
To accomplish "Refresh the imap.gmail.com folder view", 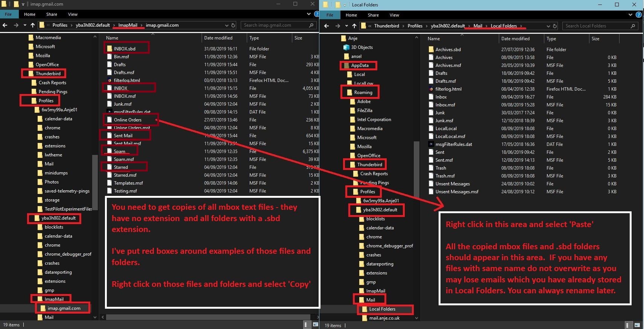I will tap(233, 25).
